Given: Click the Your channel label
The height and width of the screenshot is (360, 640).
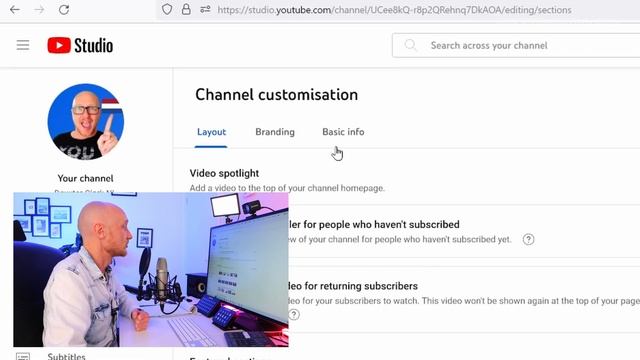Looking at the screenshot, I should [86, 178].
